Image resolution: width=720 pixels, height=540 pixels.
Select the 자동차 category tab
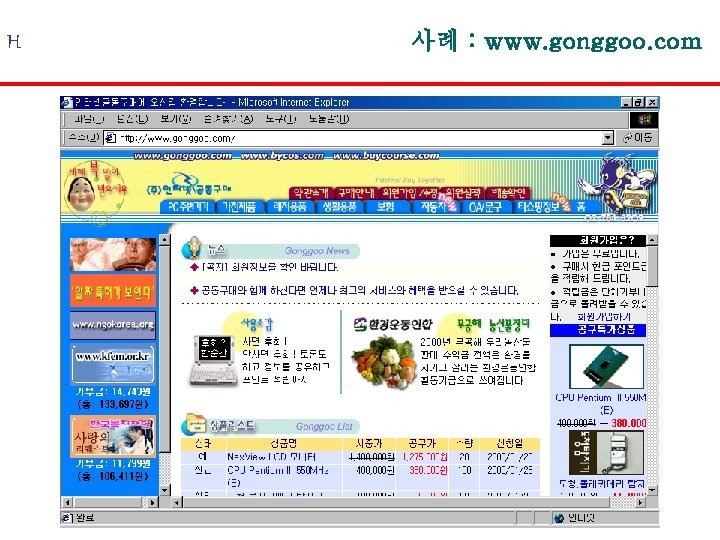tap(434, 207)
